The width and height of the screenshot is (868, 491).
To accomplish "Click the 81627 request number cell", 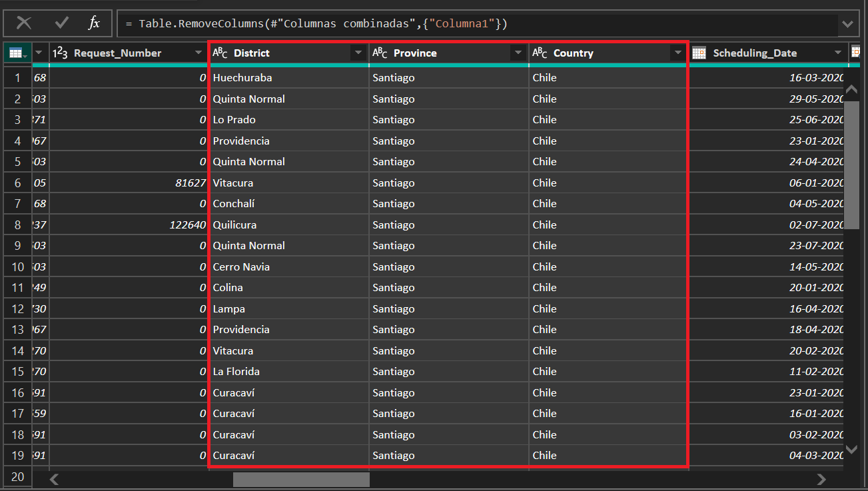I will click(129, 183).
